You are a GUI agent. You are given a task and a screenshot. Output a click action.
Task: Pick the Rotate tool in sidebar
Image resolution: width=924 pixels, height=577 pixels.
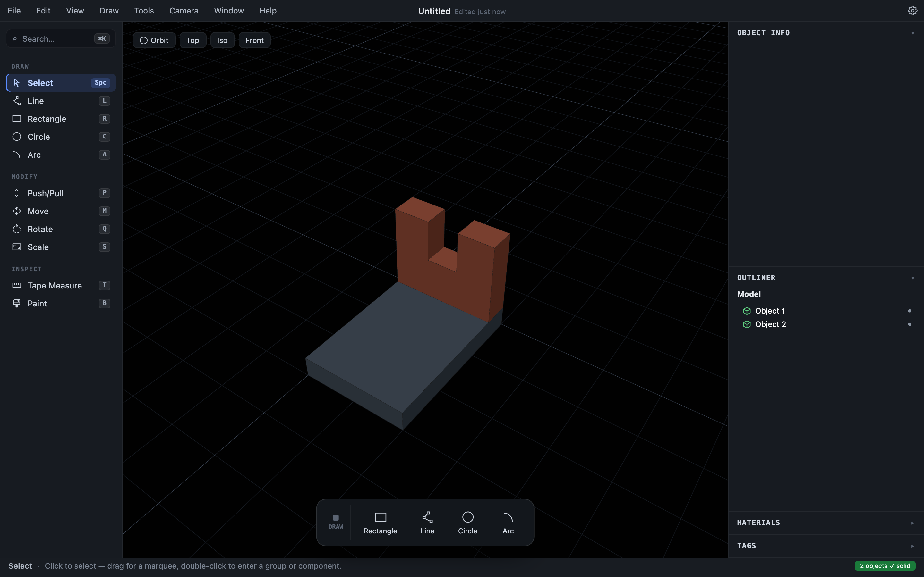click(x=61, y=229)
